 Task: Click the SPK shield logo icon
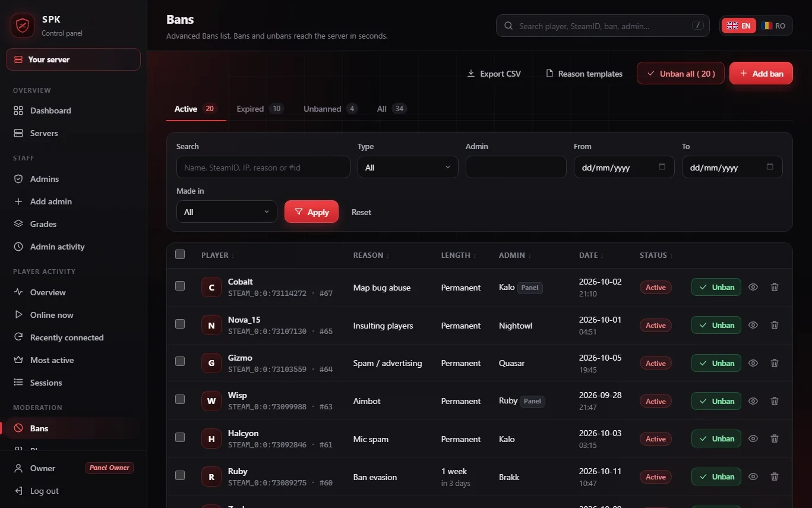point(22,25)
